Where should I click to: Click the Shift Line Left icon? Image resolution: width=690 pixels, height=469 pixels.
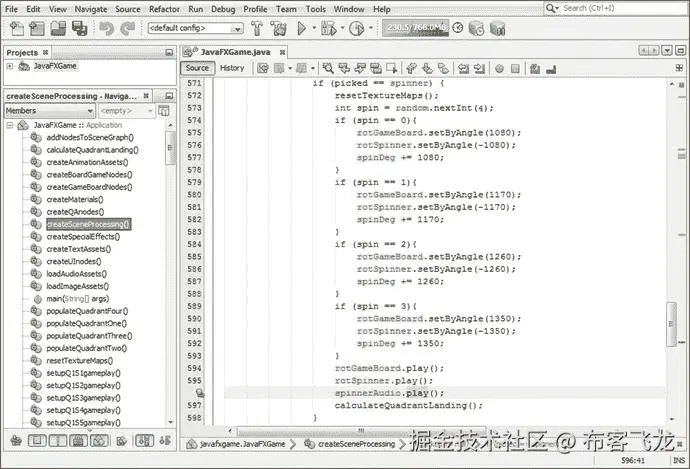[463, 69]
